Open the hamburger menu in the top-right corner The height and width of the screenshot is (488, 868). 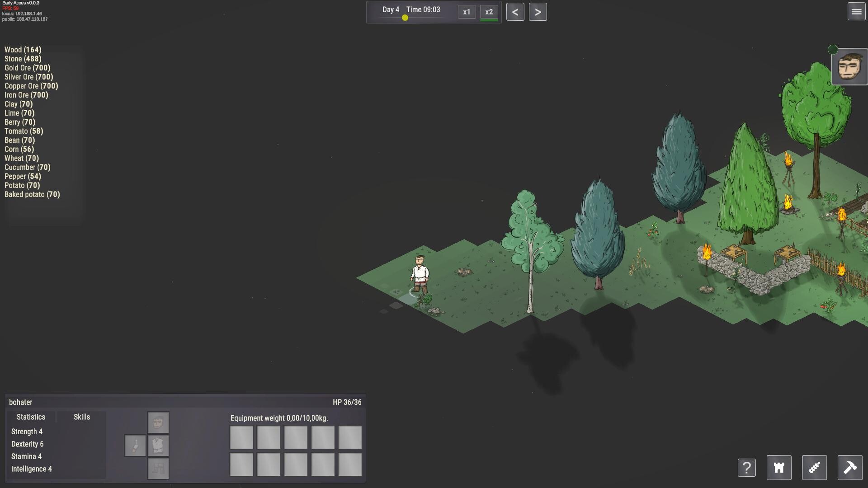pos(856,12)
